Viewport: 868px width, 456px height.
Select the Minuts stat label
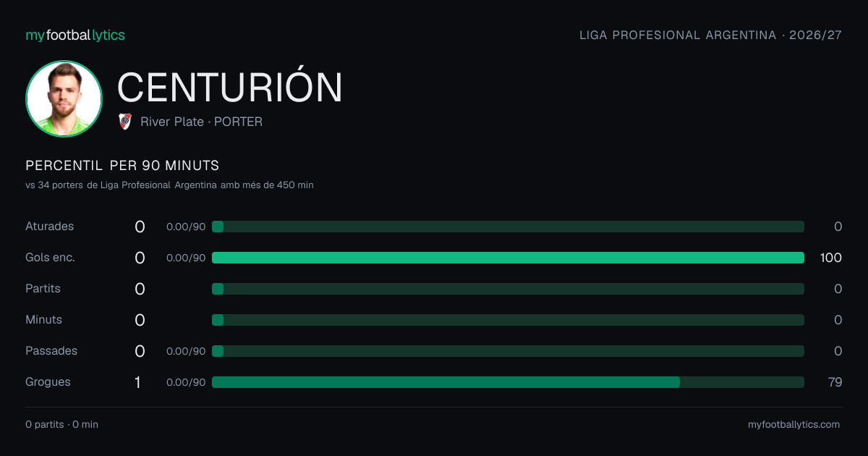point(43,320)
